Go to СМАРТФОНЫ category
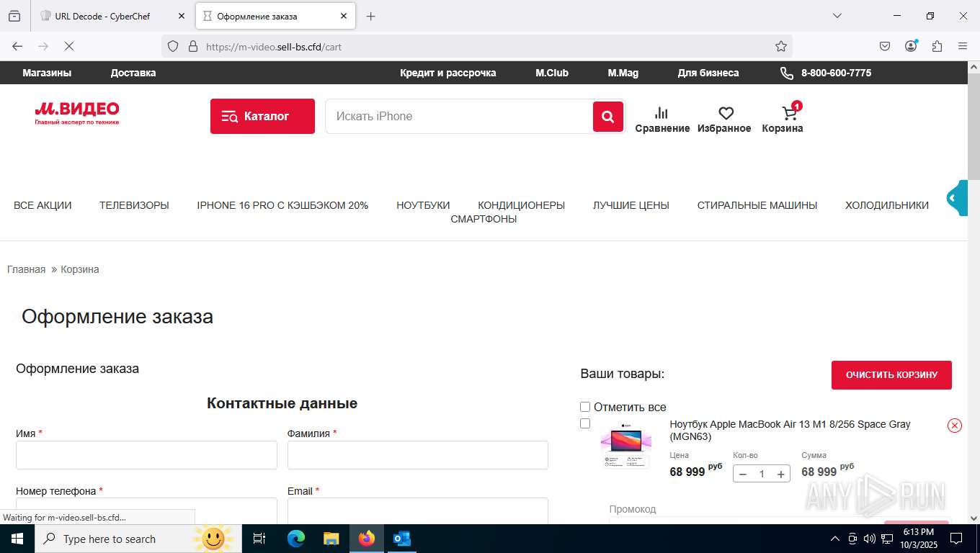Viewport: 980px width, 553px height. tap(484, 219)
